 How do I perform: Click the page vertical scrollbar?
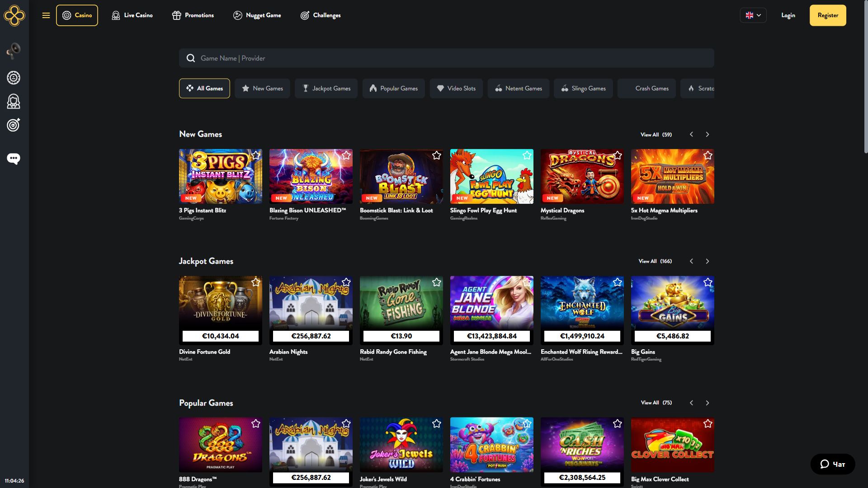(865, 77)
